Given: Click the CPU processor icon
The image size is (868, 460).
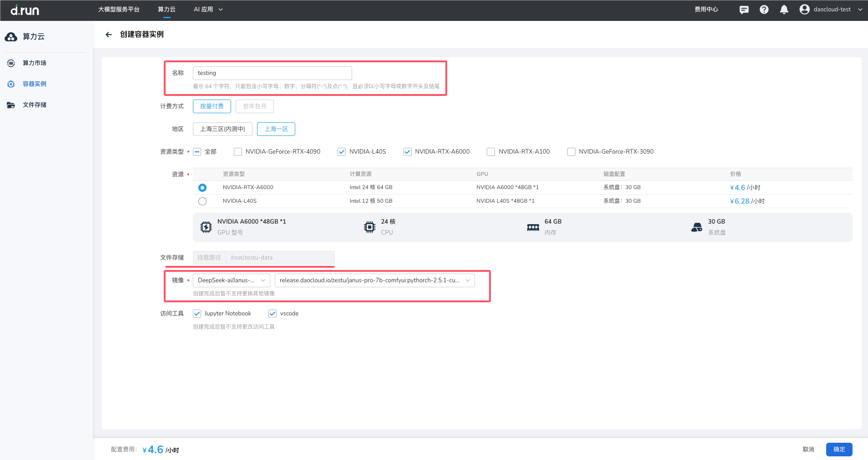Looking at the screenshot, I should 370,227.
